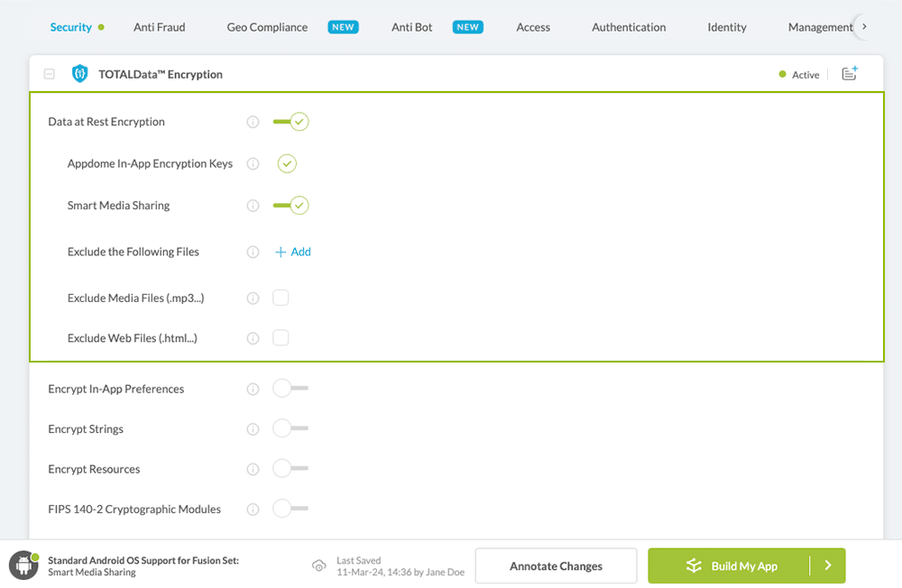Screen dimensions: 902x588
Task: Open the Authentication tab
Action: click(x=629, y=27)
